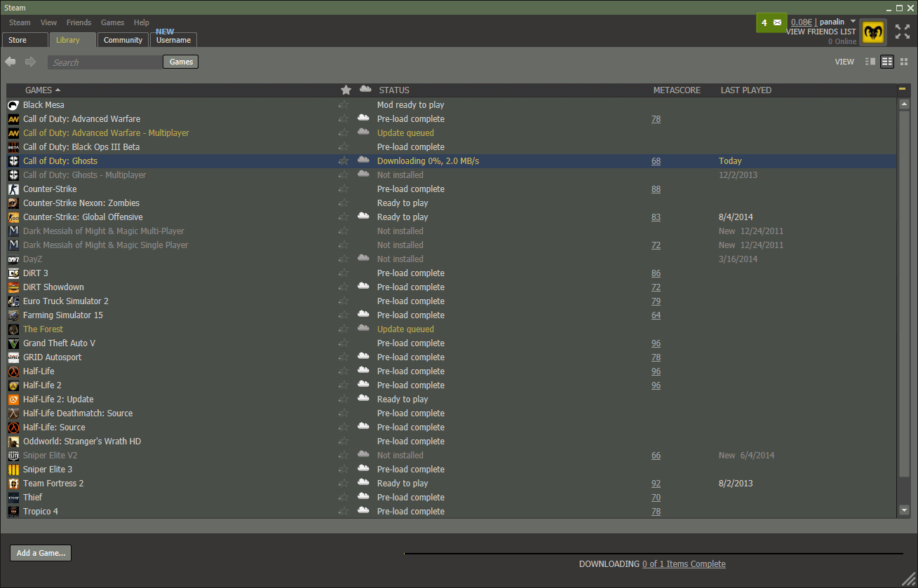The height and width of the screenshot is (588, 918).
Task: Toggle the favorite star for Grand Theft Auto V
Action: [343, 343]
